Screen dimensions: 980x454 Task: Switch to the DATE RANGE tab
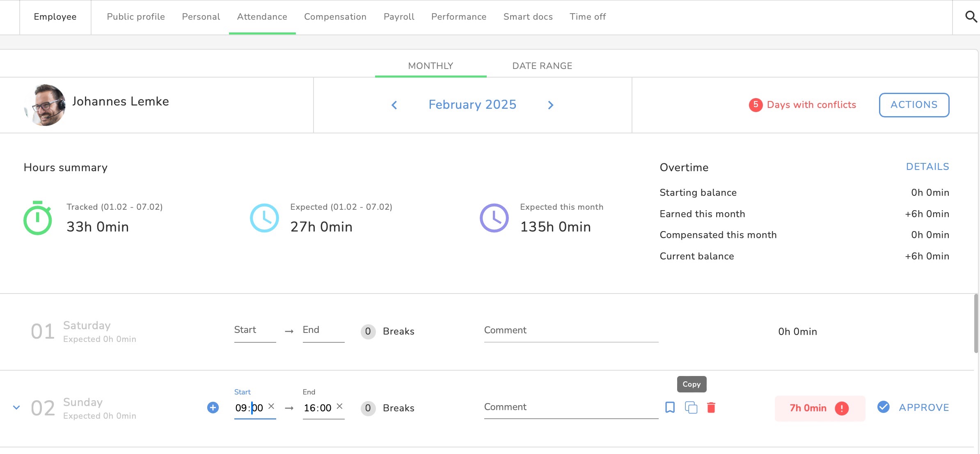(542, 66)
